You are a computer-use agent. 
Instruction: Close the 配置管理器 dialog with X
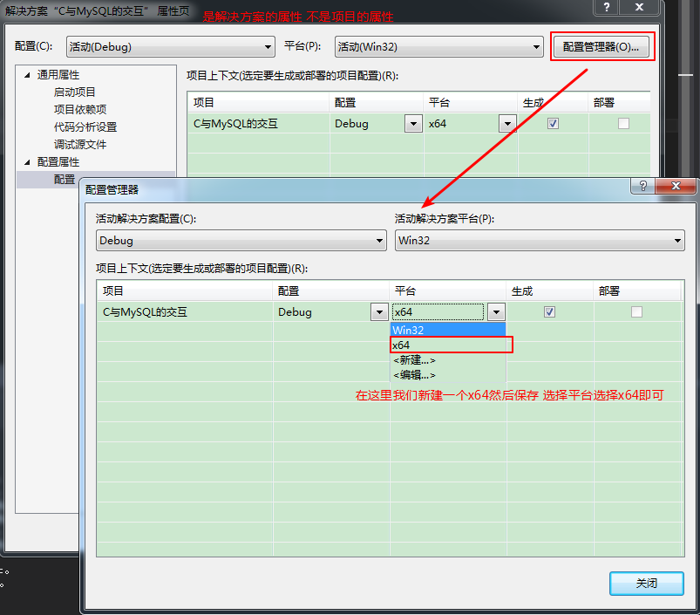pos(677,187)
